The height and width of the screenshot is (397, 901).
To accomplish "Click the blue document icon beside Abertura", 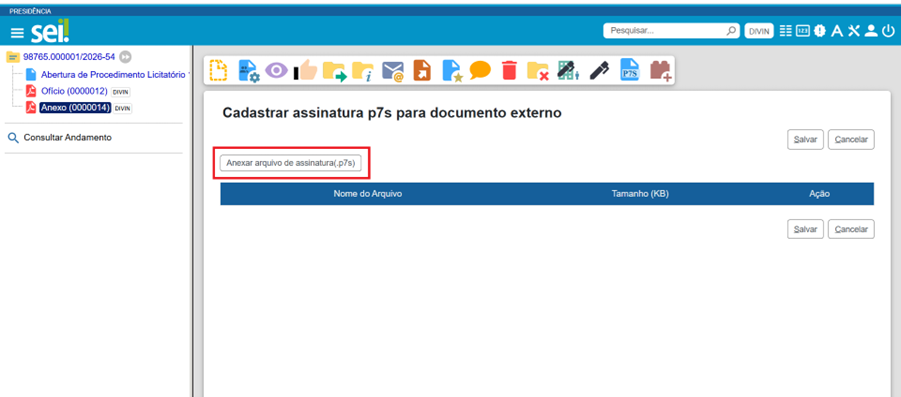I will (x=31, y=75).
